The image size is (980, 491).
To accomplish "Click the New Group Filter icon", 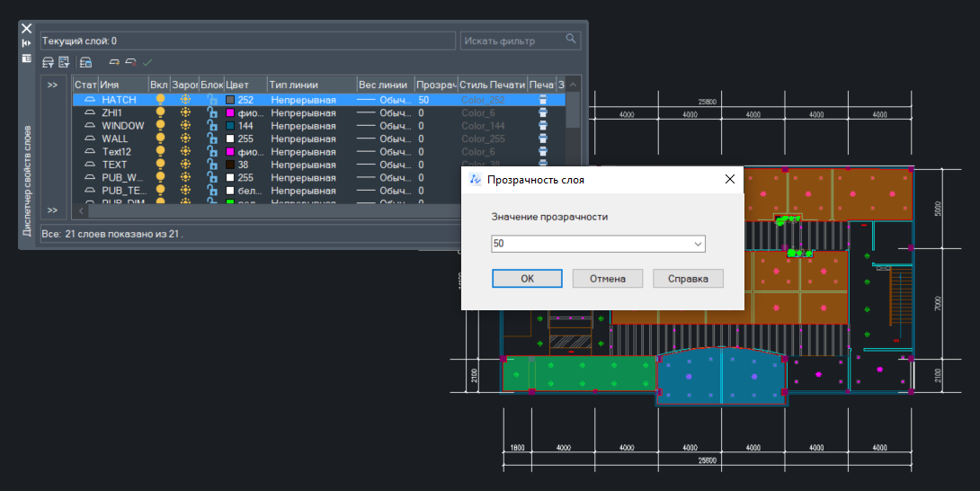I will point(64,62).
